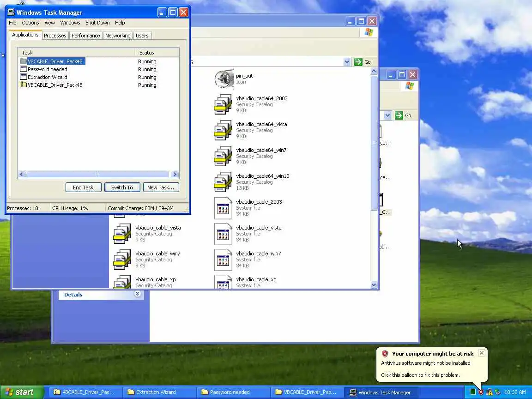Click CPU Usage: 1% status entry

pos(70,208)
